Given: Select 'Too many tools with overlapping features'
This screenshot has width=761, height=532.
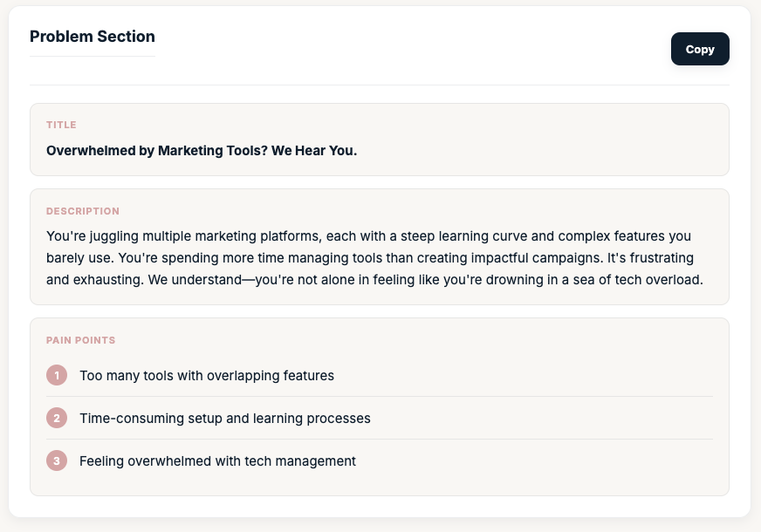Looking at the screenshot, I should [207, 376].
